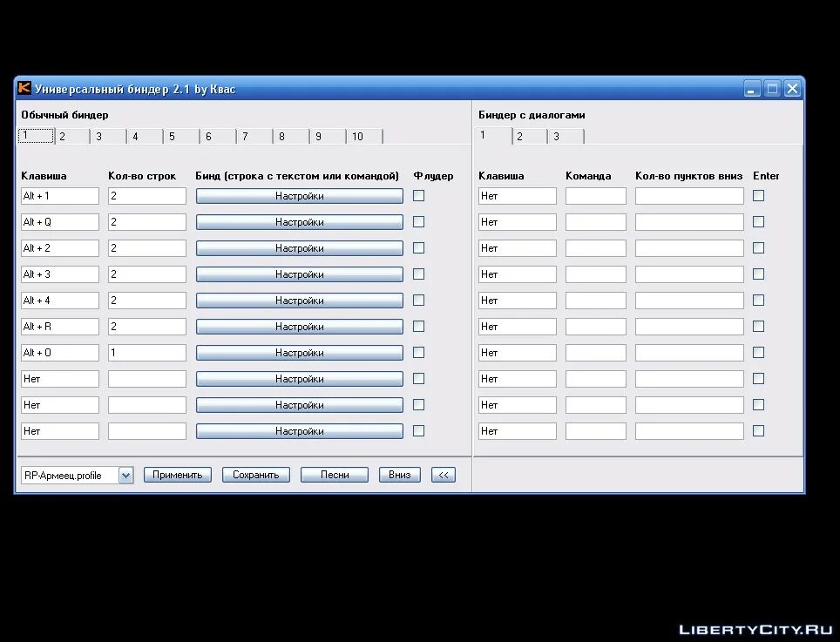Image resolution: width=840 pixels, height=642 pixels.
Task: Tick the Enter checkbox in last dialog binder row
Action: click(759, 431)
